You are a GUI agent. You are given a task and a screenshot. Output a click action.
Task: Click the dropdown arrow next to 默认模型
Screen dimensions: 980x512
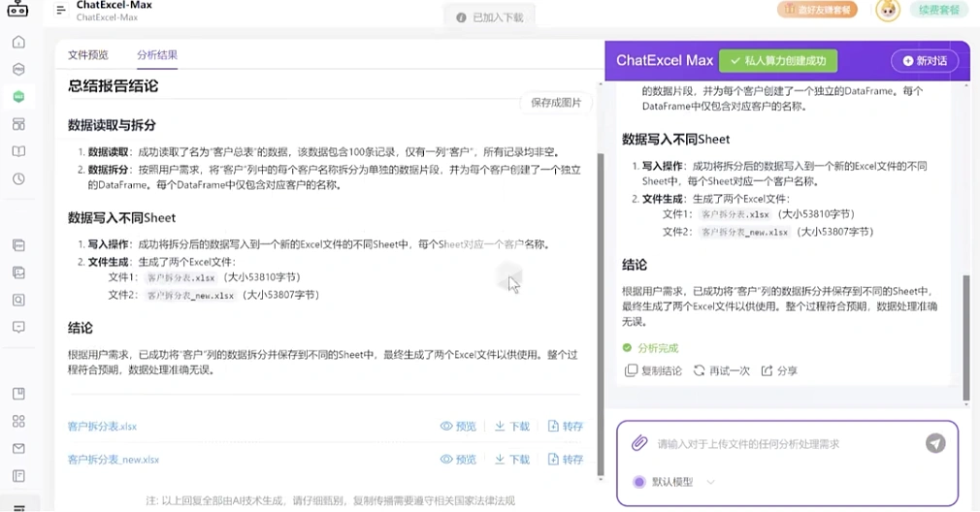[x=710, y=482]
